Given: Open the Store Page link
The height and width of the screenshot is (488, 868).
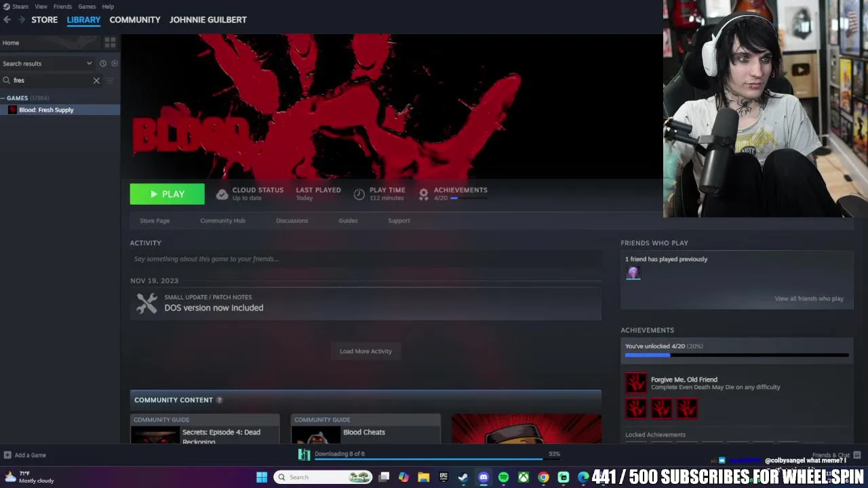Looking at the screenshot, I should click(x=155, y=220).
